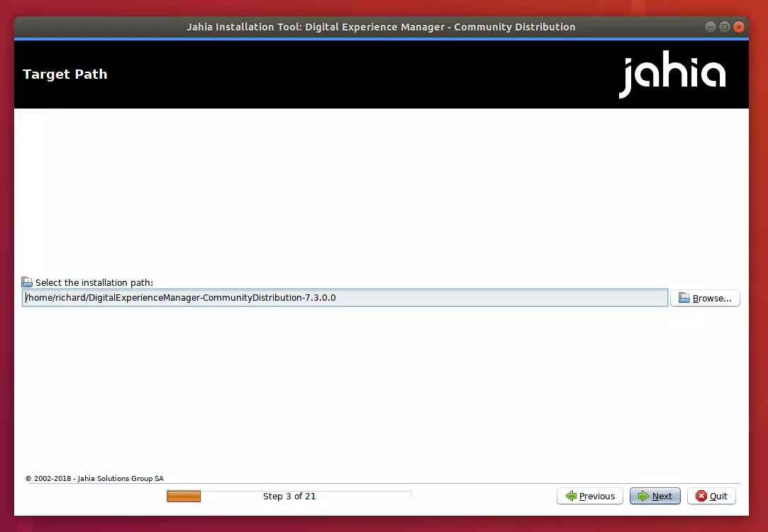Click the window title bar text
The width and height of the screenshot is (768, 532).
pyautogui.click(x=381, y=27)
